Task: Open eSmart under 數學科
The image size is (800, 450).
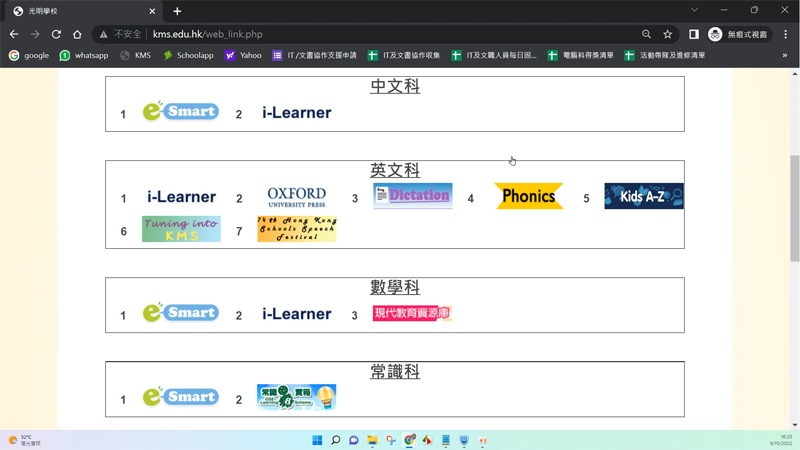Action: coord(181,312)
